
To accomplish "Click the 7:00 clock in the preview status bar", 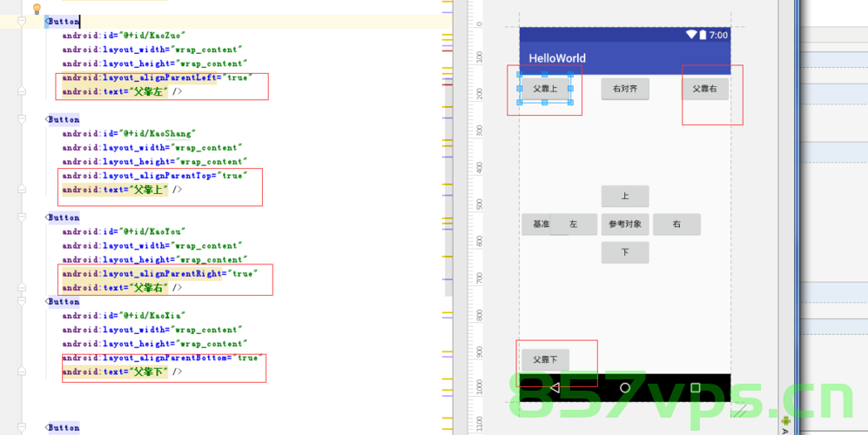I will (718, 35).
